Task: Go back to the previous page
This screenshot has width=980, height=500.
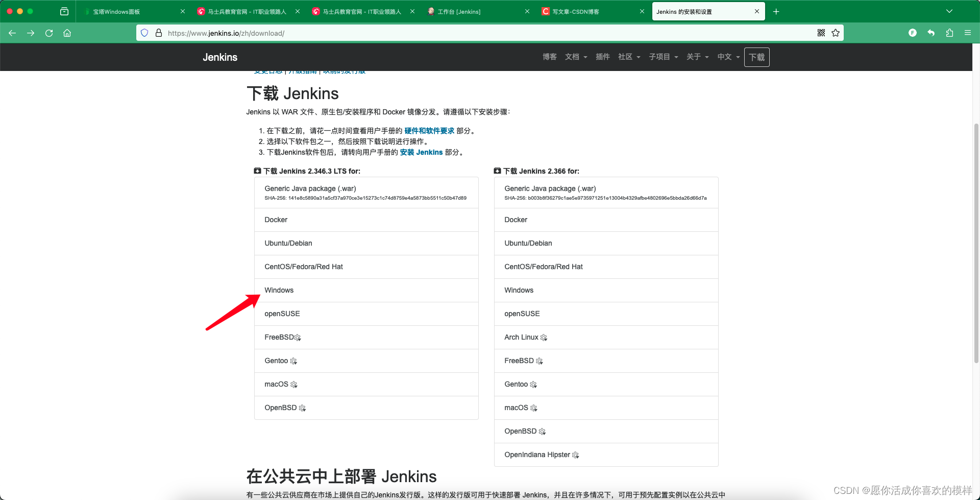Action: coord(12,33)
